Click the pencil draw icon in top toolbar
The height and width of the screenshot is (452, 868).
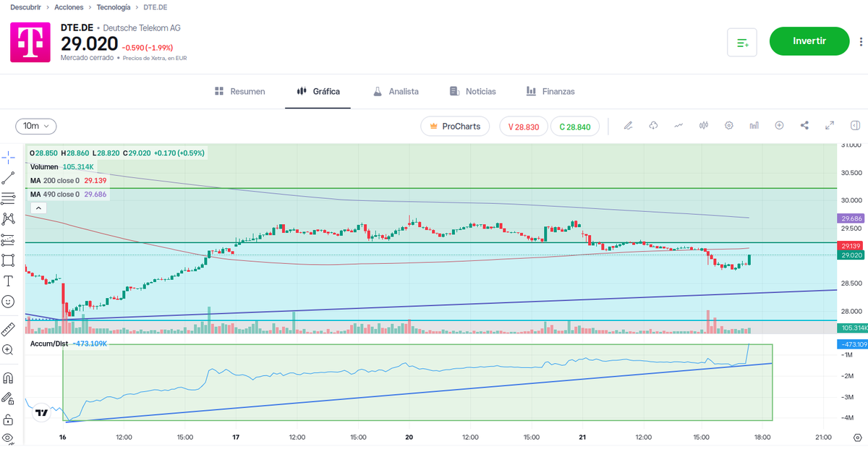pyautogui.click(x=628, y=126)
